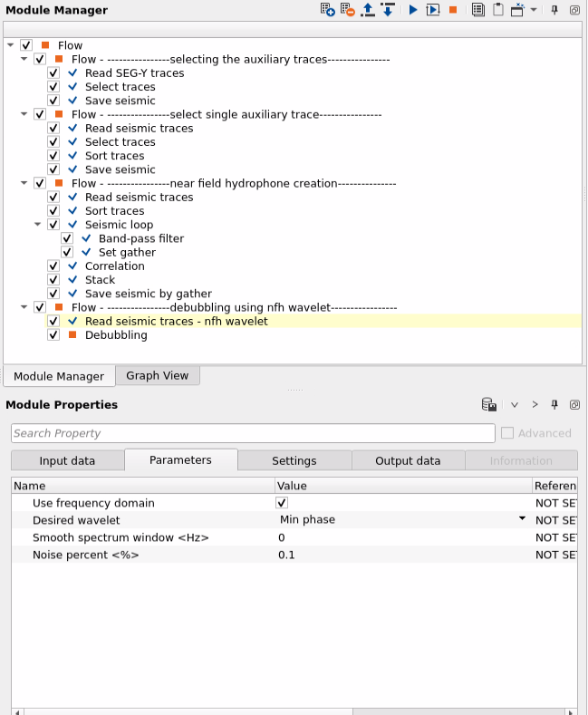Click the orange status icon beside Debubbling

[72, 334]
